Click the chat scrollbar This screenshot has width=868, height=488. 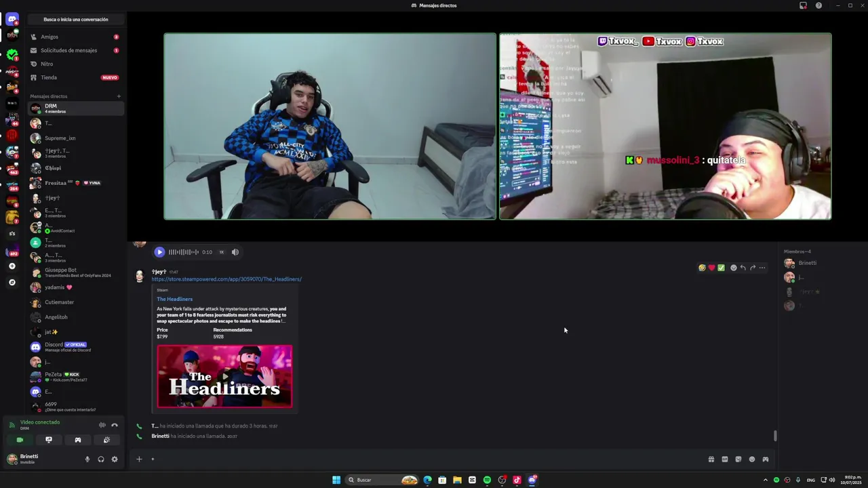[775, 435]
